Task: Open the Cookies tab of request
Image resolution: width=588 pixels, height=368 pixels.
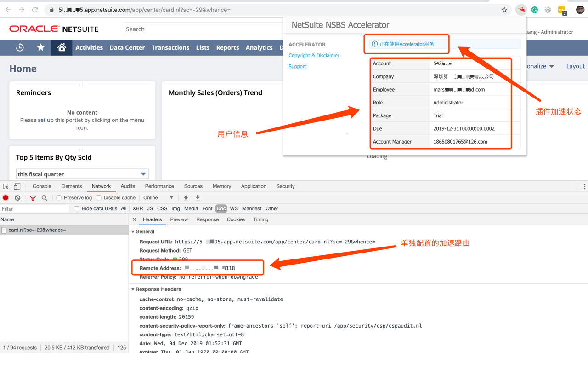Action: point(236,219)
